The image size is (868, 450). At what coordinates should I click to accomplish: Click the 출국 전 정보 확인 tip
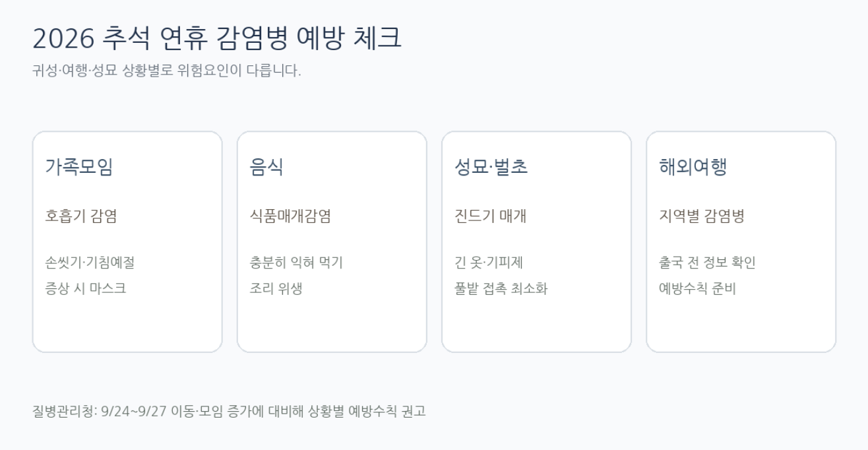pyautogui.click(x=707, y=263)
